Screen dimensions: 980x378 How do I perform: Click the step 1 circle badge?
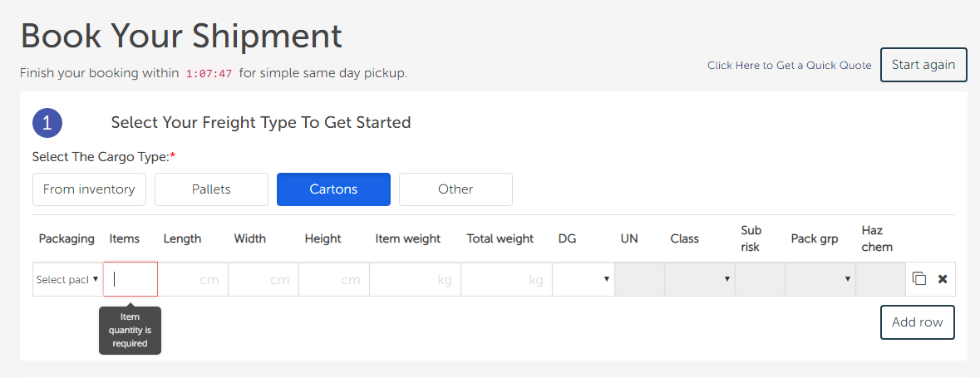[x=47, y=123]
